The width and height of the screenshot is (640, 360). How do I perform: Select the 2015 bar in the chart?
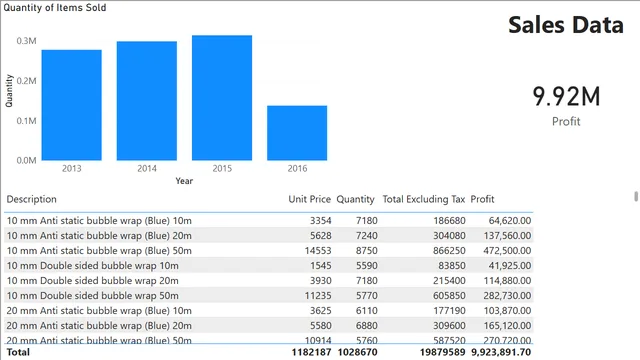coord(222,98)
